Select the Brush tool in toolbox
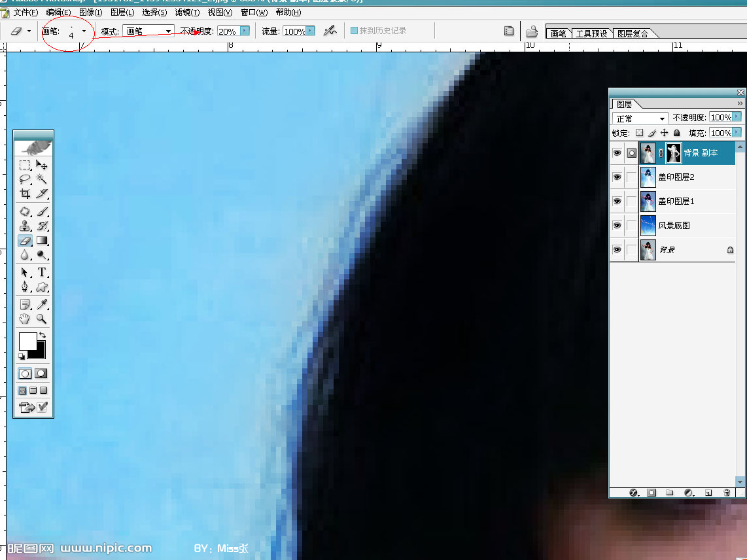Screen dimensions: 747x560 tap(42, 211)
